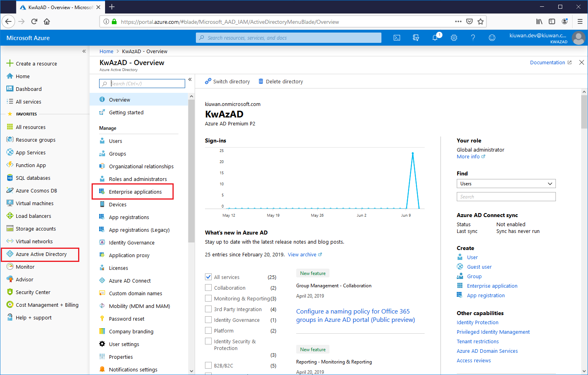The width and height of the screenshot is (588, 375).
Task: Go back to the previous page
Action: (9, 21)
